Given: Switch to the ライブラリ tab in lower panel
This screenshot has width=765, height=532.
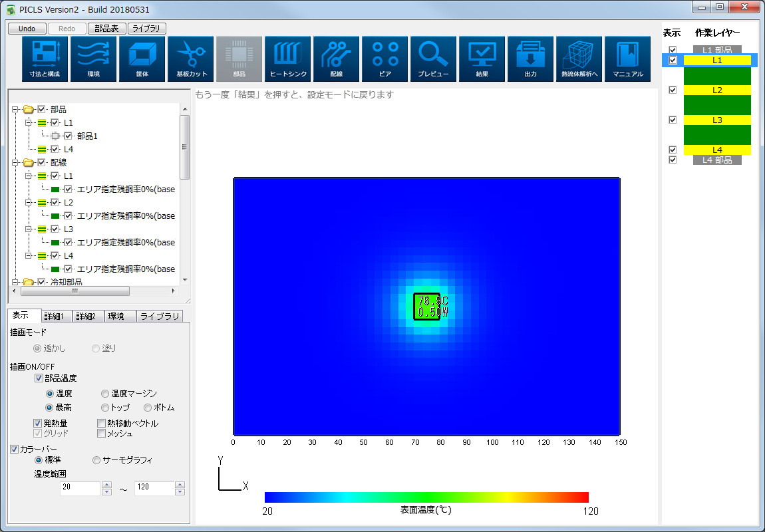Looking at the screenshot, I should point(160,317).
